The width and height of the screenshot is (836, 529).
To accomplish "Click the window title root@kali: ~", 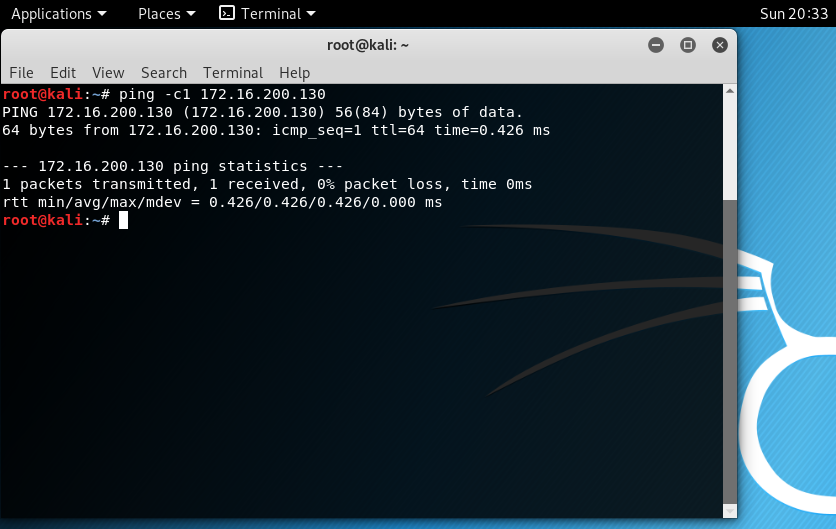I will [x=368, y=45].
